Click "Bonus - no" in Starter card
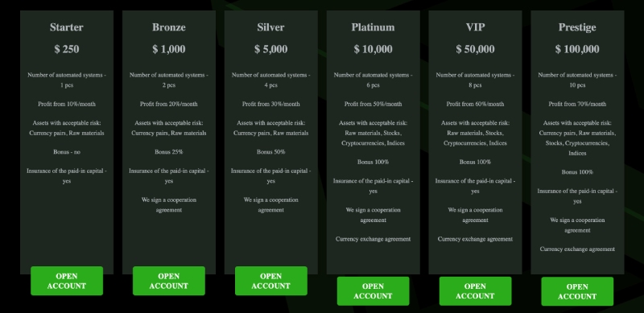 [67, 152]
